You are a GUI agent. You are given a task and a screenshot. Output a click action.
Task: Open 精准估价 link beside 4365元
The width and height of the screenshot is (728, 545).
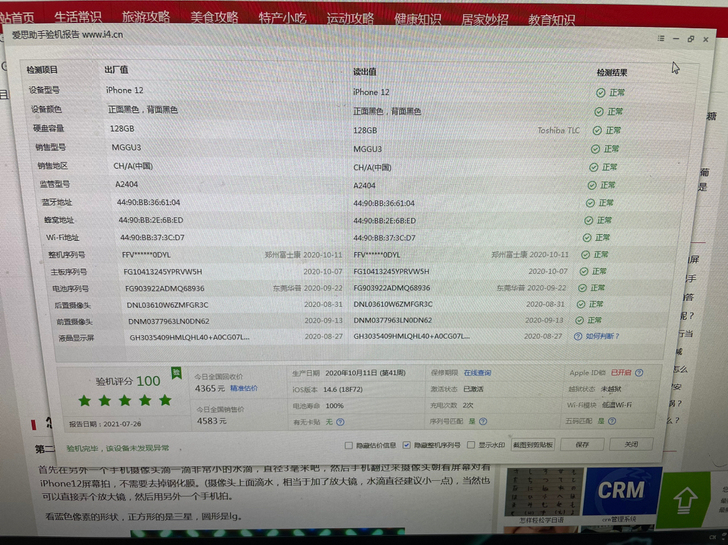click(x=244, y=389)
